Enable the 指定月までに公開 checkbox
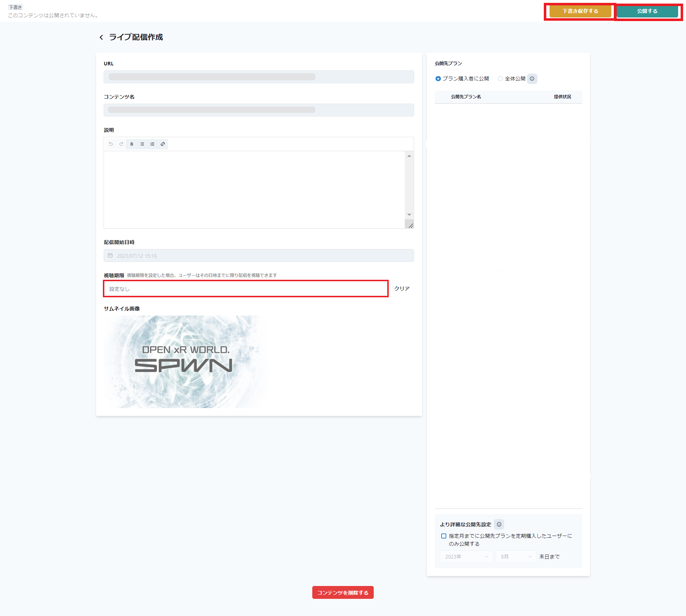Screen dimensions: 686x616 (443, 536)
